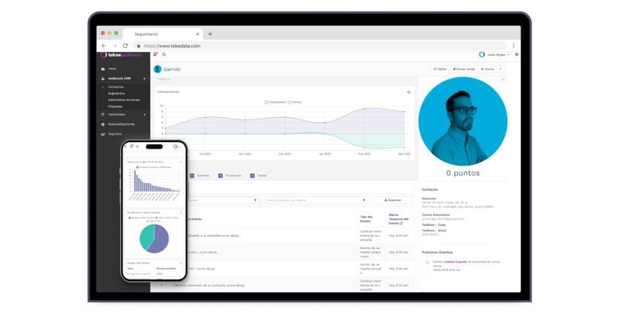The width and height of the screenshot is (644, 322).
Task: Click the notifications icon with red badge
Action: click(x=156, y=55)
